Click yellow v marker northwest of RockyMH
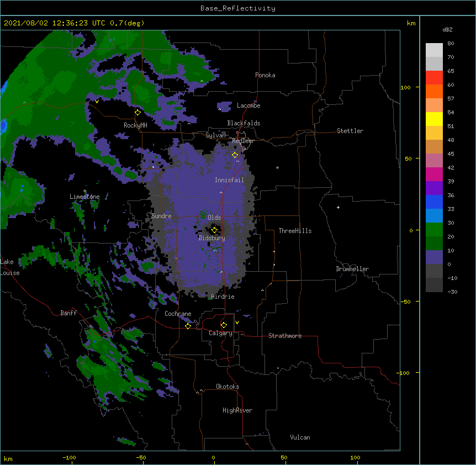The height and width of the screenshot is (465, 476). click(x=97, y=102)
